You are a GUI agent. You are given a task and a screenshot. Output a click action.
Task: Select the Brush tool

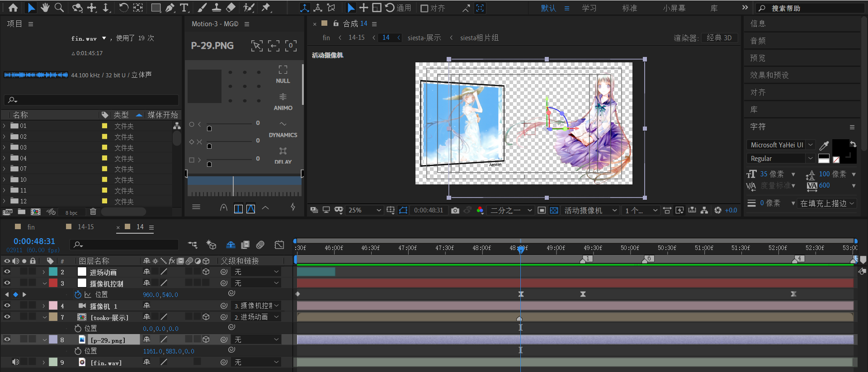point(203,8)
